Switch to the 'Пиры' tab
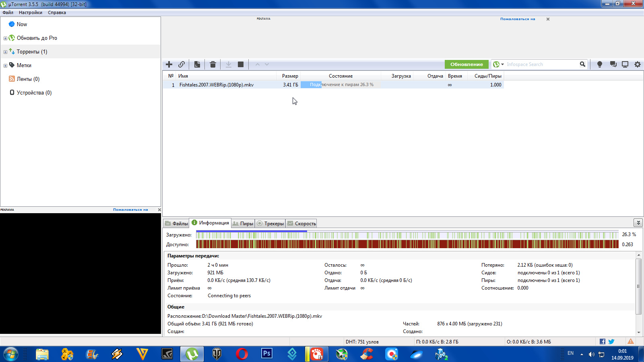This screenshot has width=644, height=362. click(x=243, y=224)
